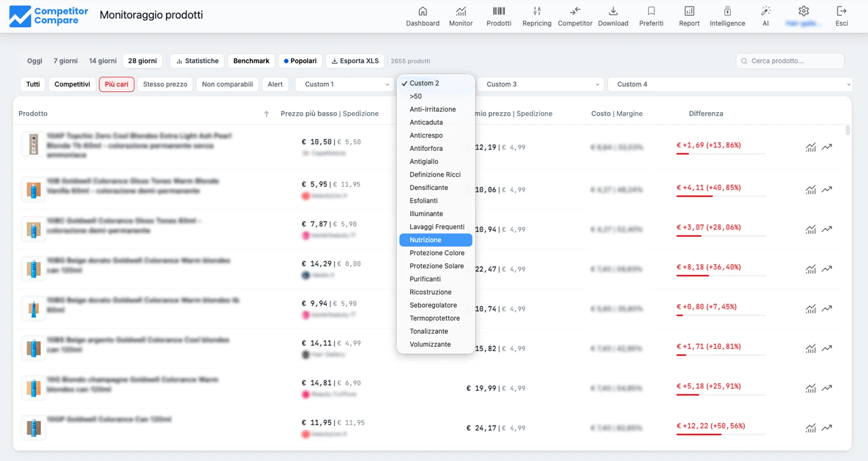
Task: Click the red difference bar for +50,56%
Action: pyautogui.click(x=699, y=435)
